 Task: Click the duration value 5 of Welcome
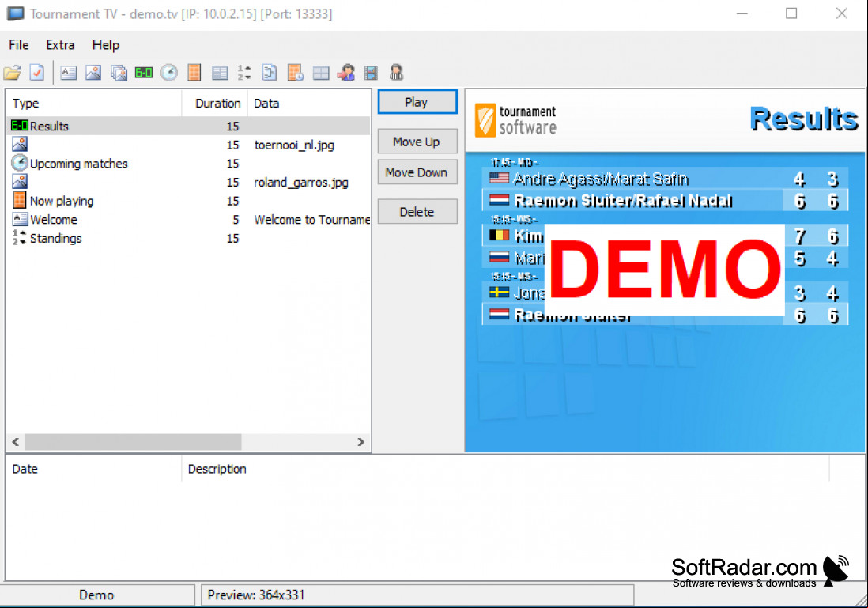[236, 219]
